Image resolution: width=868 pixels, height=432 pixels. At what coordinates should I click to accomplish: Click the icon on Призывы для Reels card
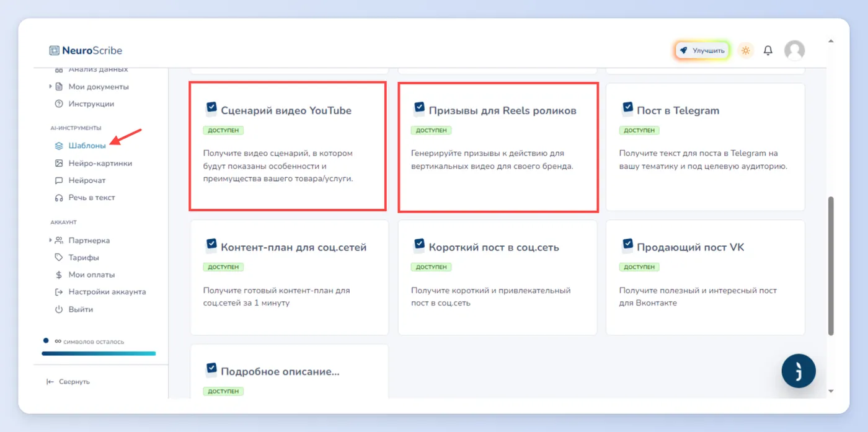pyautogui.click(x=420, y=110)
